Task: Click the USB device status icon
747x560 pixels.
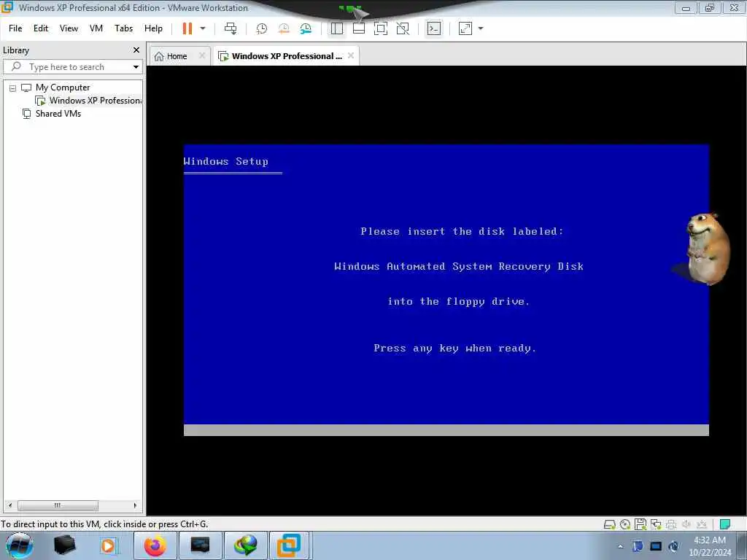Action: [x=702, y=524]
